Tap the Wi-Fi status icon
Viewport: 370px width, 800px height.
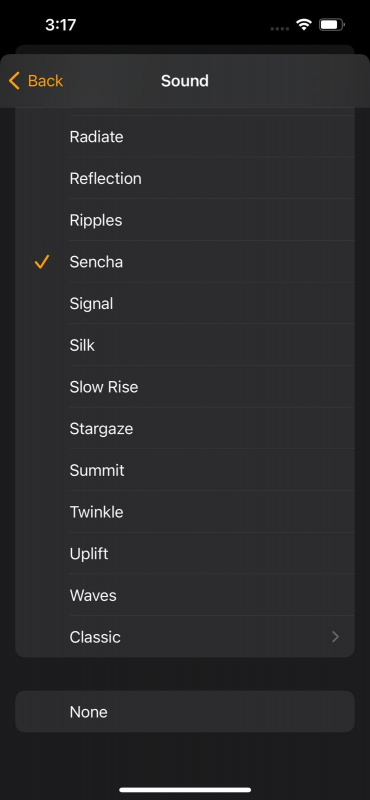[x=304, y=24]
